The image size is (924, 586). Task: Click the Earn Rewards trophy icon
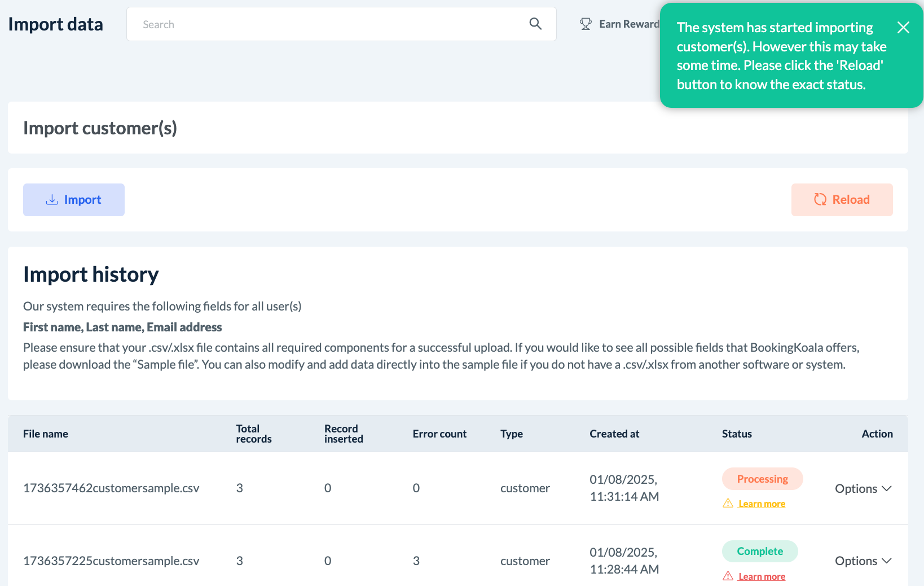[586, 24]
